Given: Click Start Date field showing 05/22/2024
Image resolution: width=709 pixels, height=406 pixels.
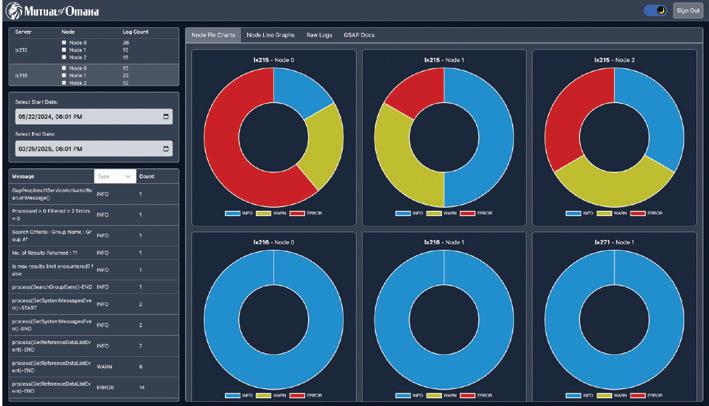Looking at the screenshot, I should pos(94,117).
